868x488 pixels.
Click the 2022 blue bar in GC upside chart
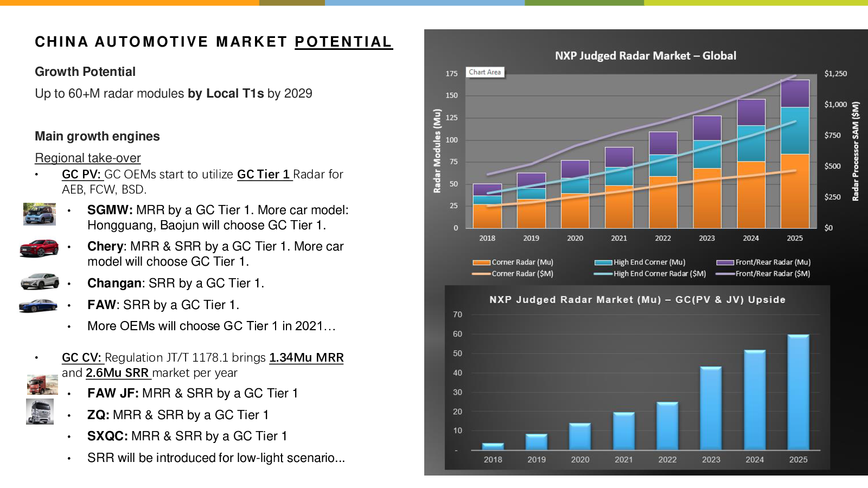[x=667, y=426]
